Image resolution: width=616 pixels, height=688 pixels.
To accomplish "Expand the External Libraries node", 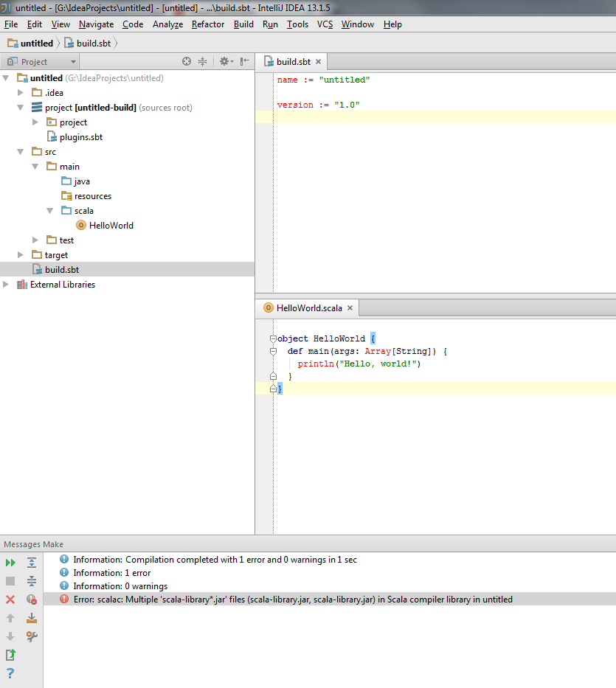I will [x=6, y=285].
